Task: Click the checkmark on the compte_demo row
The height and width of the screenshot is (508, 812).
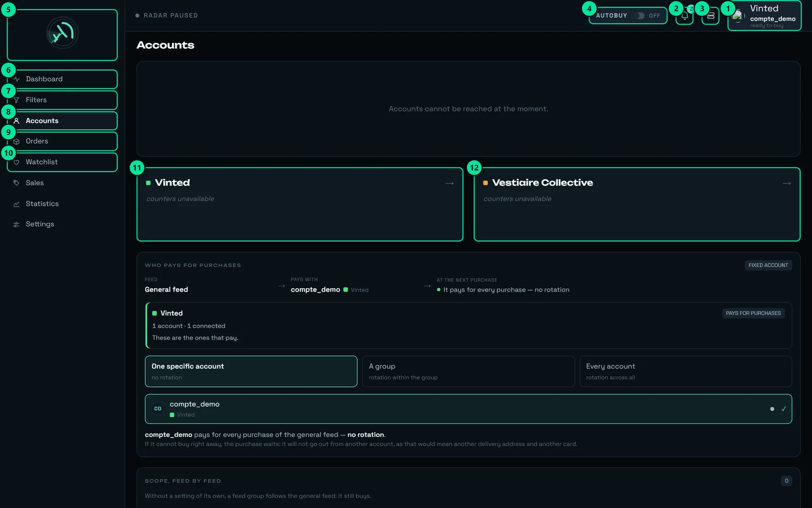Action: coord(783,409)
